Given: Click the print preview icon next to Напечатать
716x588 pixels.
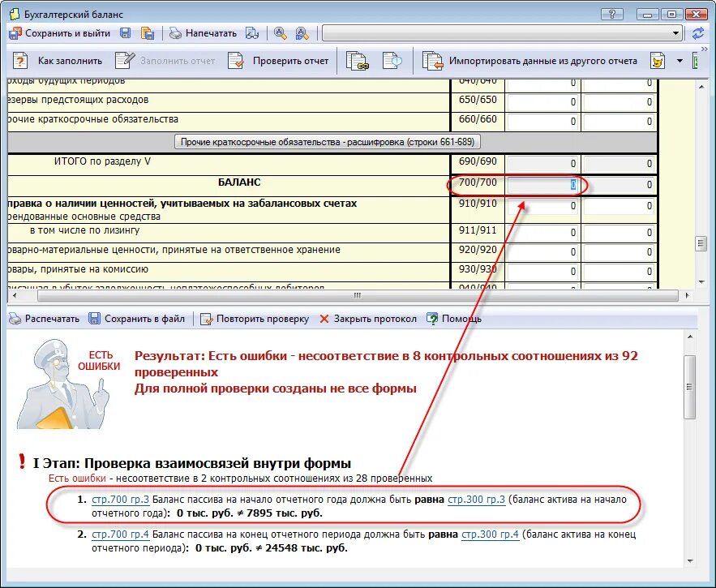Looking at the screenshot, I should (x=252, y=33).
